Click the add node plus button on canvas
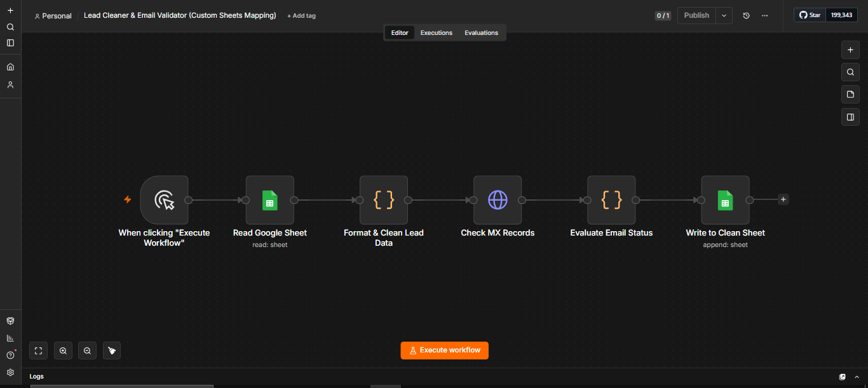 [850, 50]
